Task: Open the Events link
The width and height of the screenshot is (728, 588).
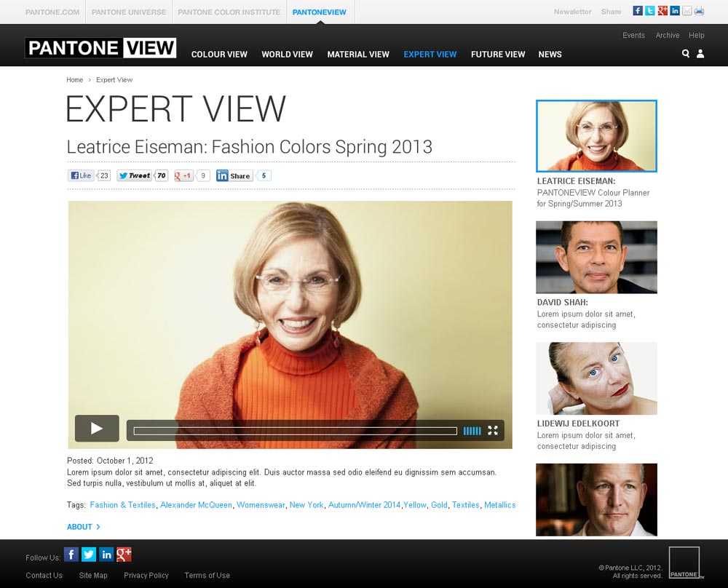Action: click(x=634, y=35)
